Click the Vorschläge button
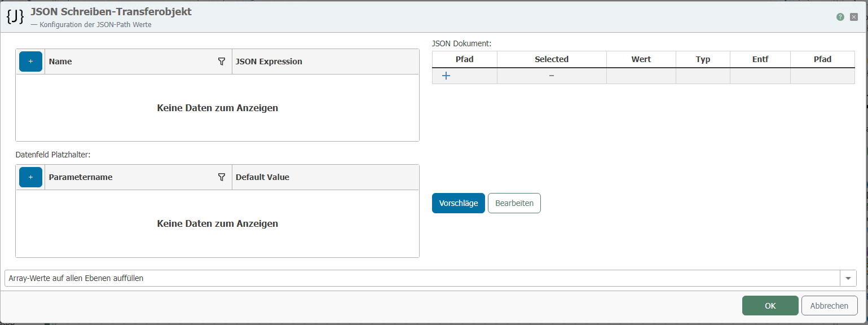The width and height of the screenshot is (868, 325). [458, 203]
